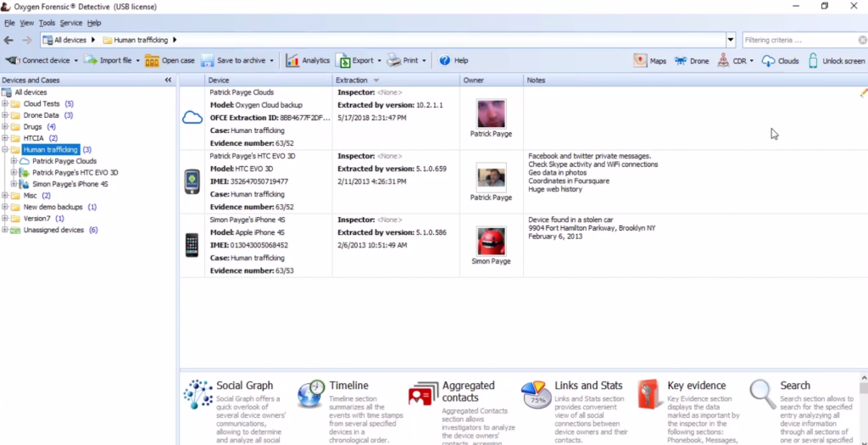The image size is (868, 445).
Task: Open the Timeline section
Action: tap(348, 386)
